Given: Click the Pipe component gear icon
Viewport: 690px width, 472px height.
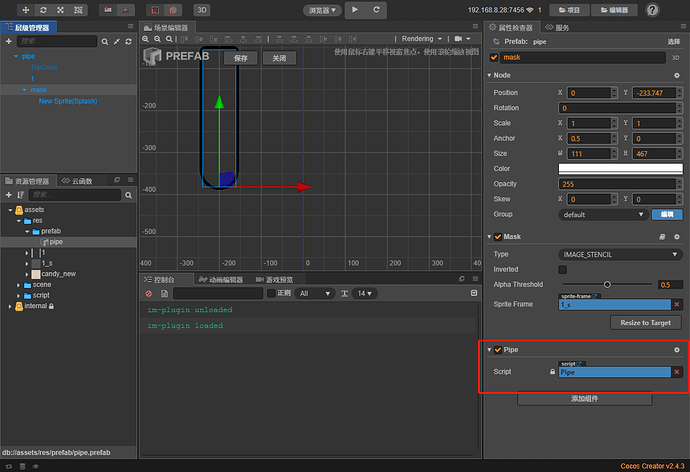Looking at the screenshot, I should 677,350.
